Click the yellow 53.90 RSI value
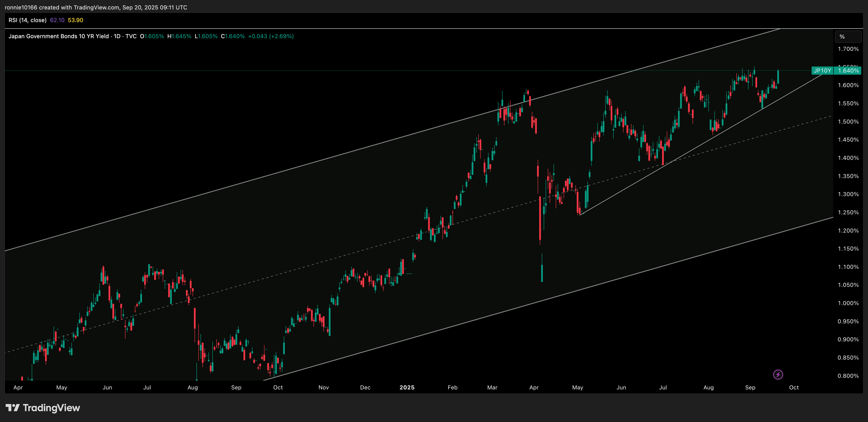Viewport: 868px width, 422px height. point(75,20)
